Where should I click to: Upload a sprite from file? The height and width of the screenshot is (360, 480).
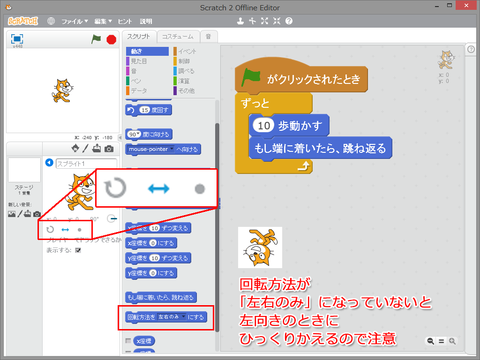pyautogui.click(x=97, y=148)
